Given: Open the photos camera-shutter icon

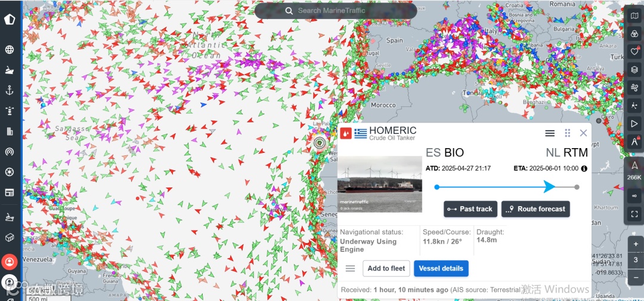Looking at the screenshot, I should [x=9, y=172].
